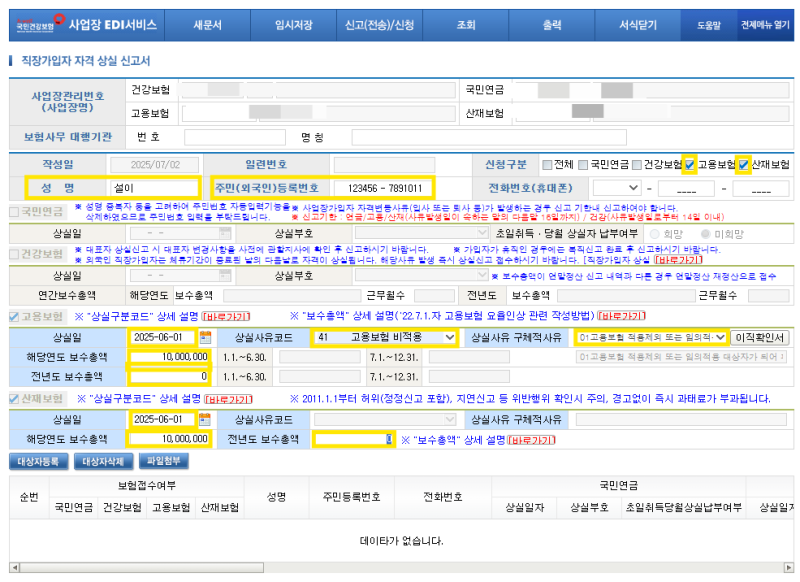The width and height of the screenshot is (800, 582).
Task: Toggle the 산재보험 section checkbox
Action: tap(14, 399)
